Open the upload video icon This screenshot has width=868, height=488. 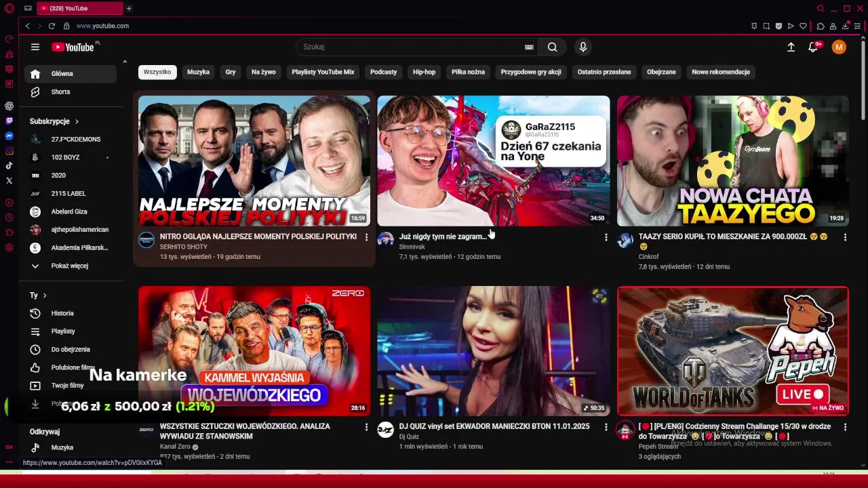791,47
